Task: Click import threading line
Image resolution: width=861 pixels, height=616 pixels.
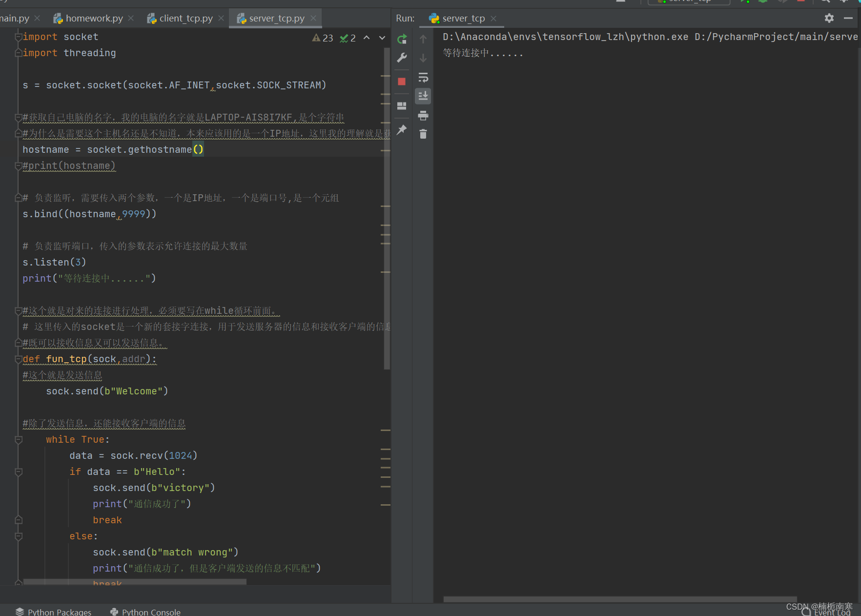Action: (69, 53)
